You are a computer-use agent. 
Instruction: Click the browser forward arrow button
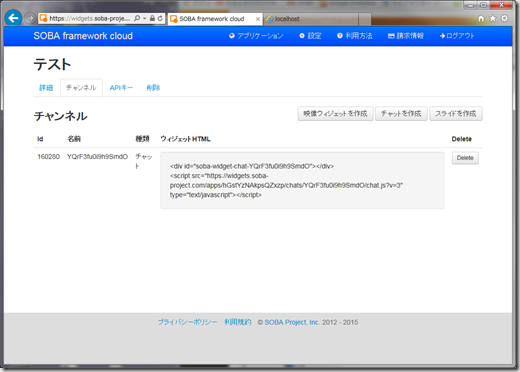pyautogui.click(x=30, y=18)
